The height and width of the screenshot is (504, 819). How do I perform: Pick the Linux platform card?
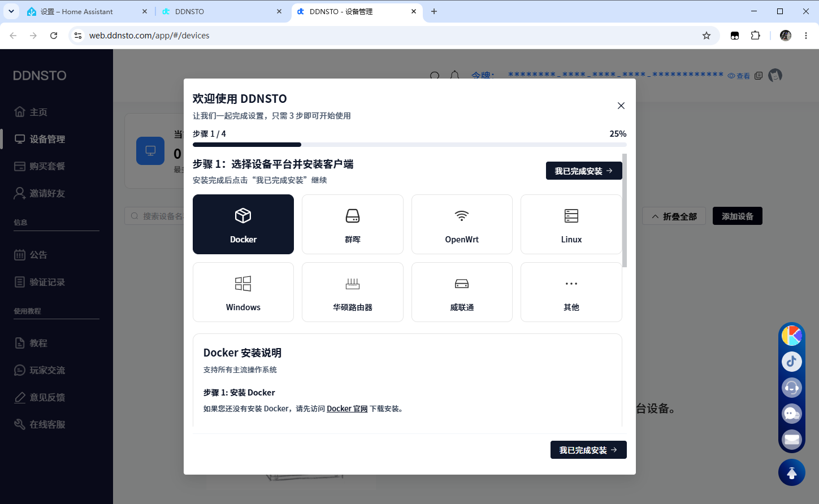(x=571, y=224)
